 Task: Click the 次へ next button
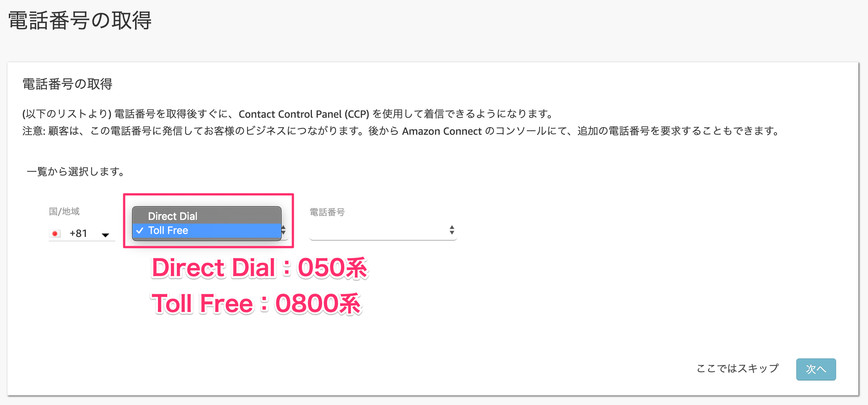click(x=816, y=369)
